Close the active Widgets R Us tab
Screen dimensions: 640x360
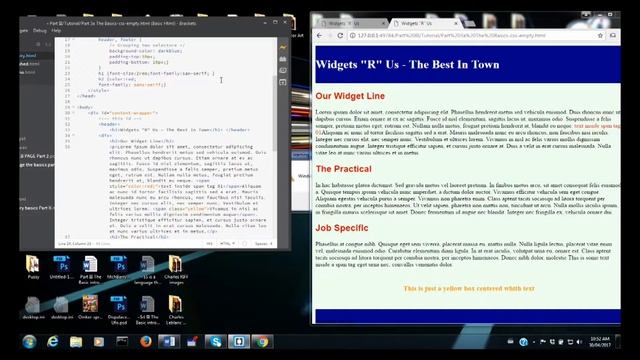click(x=456, y=24)
